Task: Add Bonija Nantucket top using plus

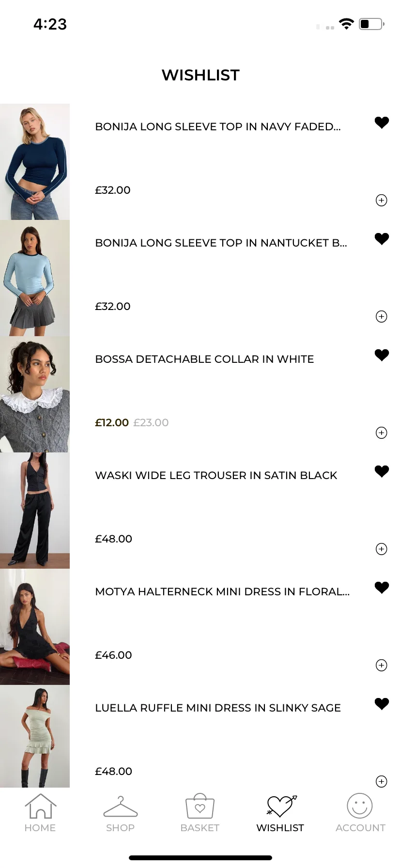Action: [x=382, y=316]
